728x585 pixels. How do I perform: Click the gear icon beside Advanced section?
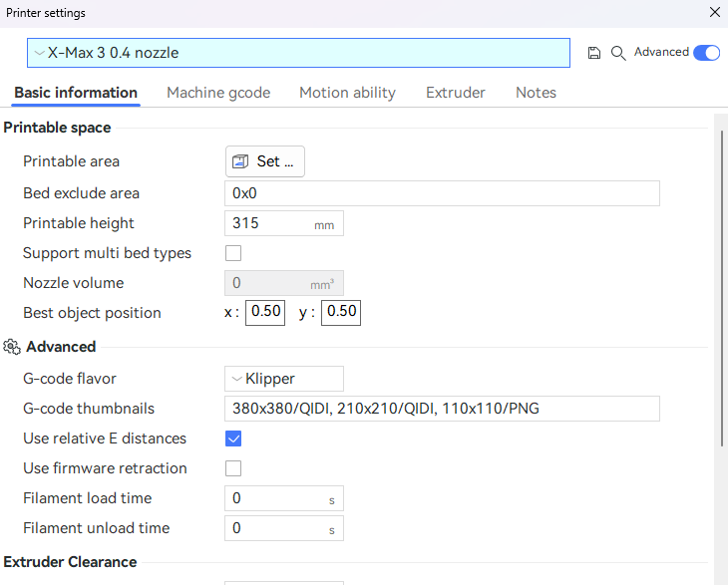tap(12, 347)
